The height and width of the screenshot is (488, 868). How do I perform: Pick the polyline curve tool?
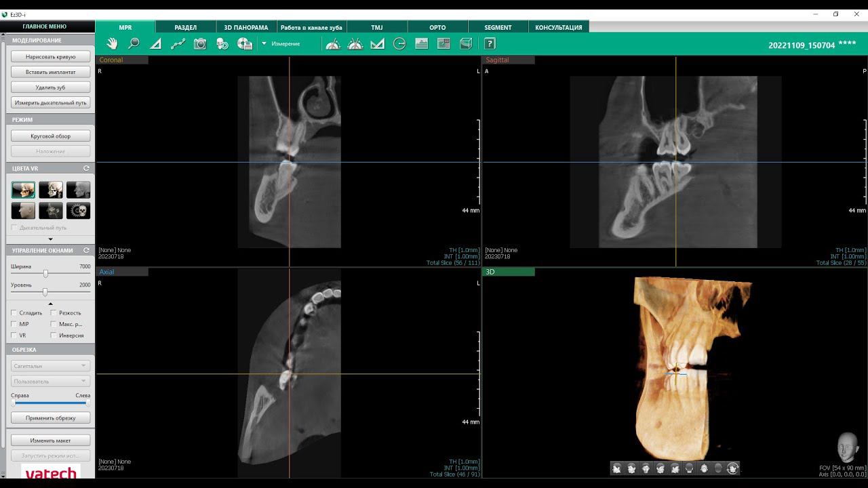[x=178, y=43]
